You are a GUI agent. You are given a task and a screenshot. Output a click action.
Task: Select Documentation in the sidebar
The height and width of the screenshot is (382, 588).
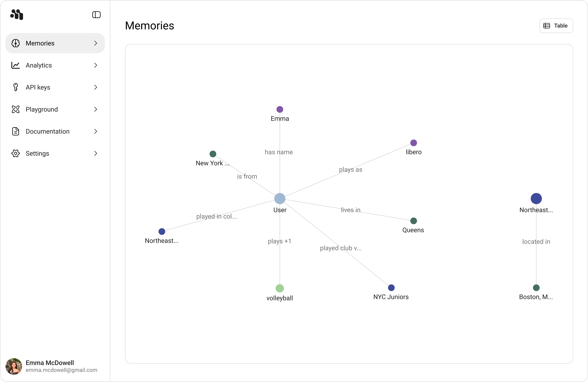click(47, 131)
